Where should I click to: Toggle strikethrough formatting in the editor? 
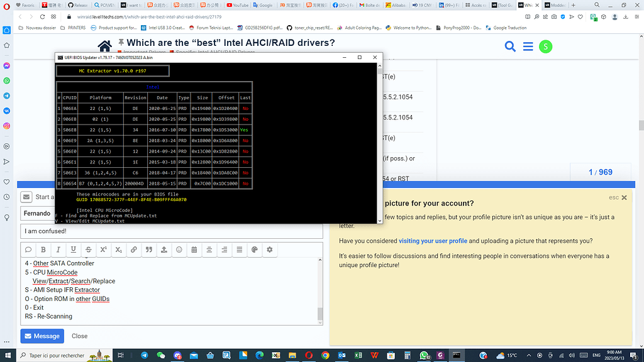point(87,251)
